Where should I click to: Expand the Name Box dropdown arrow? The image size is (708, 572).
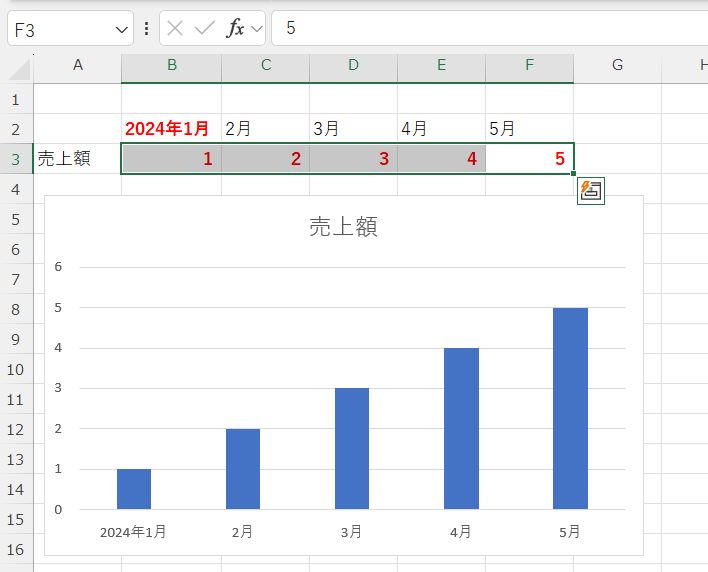[121, 30]
